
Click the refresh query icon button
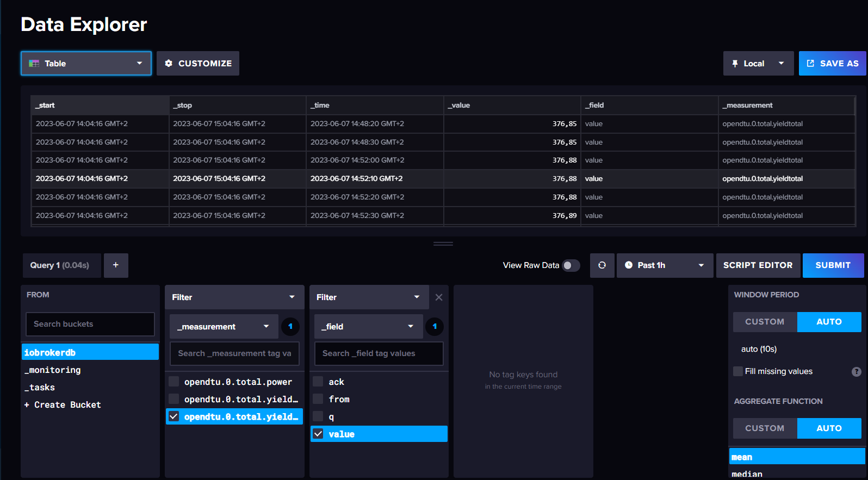602,265
